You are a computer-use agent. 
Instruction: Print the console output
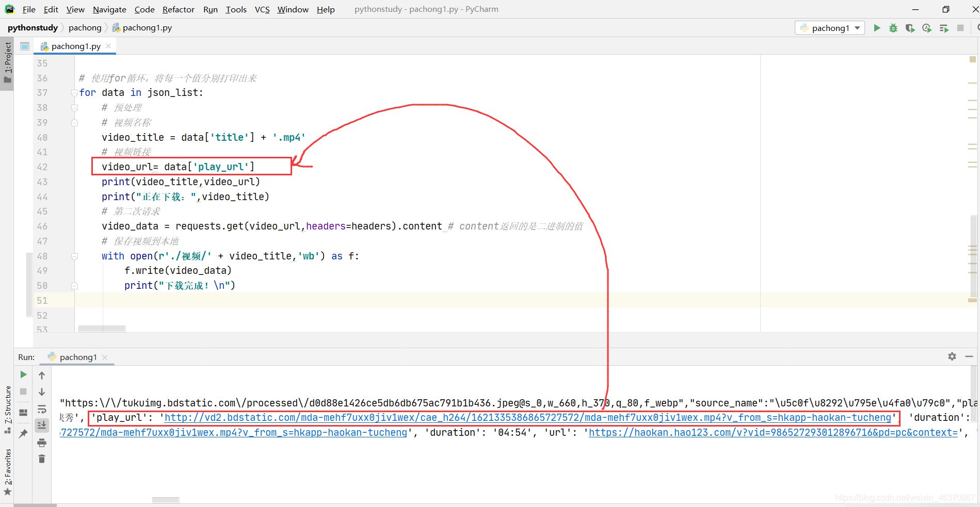click(x=42, y=443)
